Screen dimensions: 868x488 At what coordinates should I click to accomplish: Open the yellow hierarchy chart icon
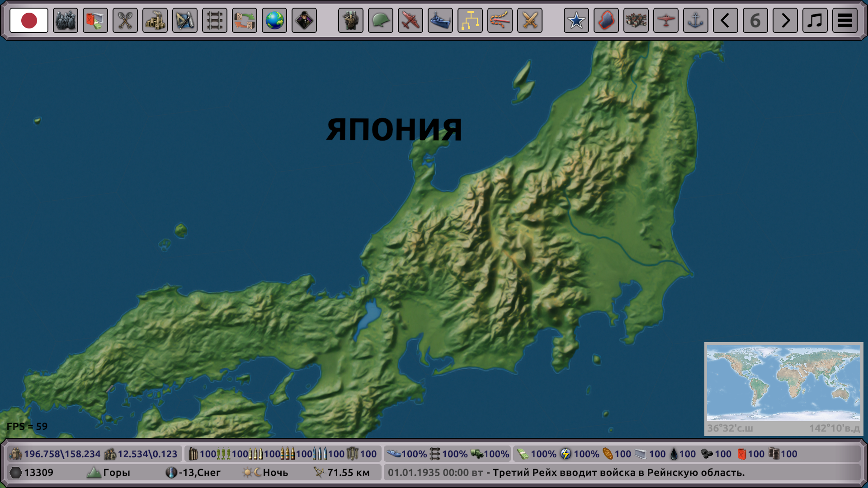[470, 20]
